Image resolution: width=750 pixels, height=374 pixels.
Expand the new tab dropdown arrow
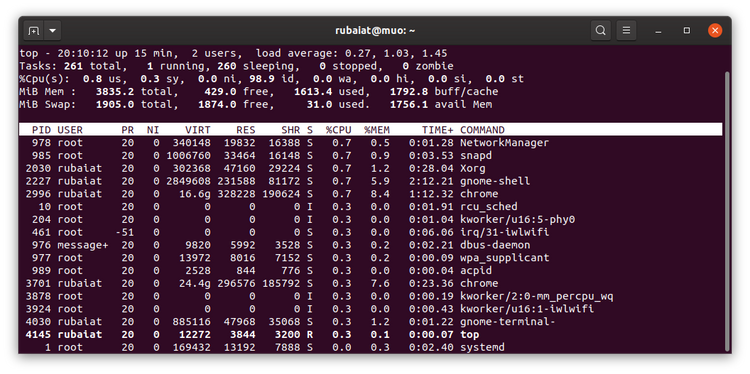[52, 31]
